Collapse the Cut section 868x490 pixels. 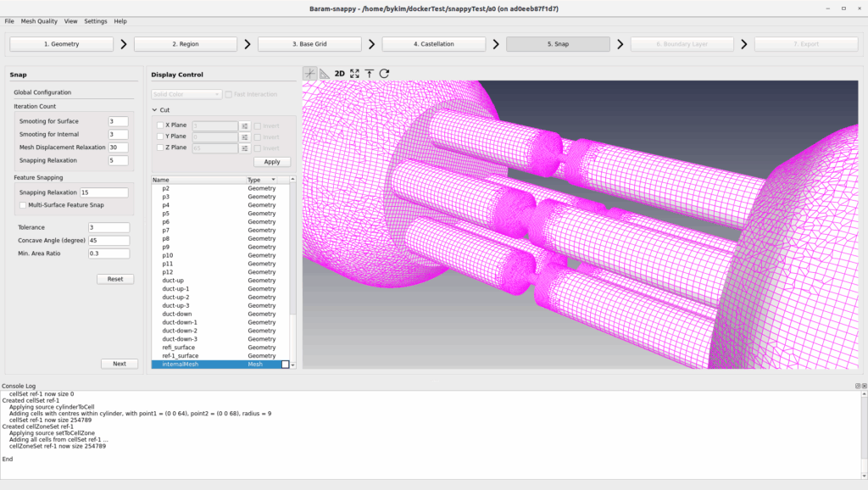155,109
